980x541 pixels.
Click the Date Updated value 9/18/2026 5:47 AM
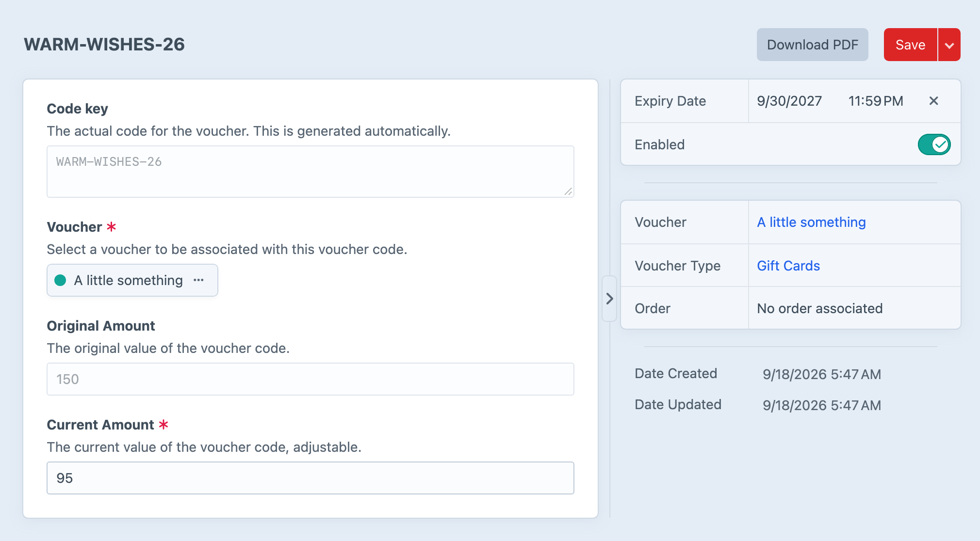821,405
